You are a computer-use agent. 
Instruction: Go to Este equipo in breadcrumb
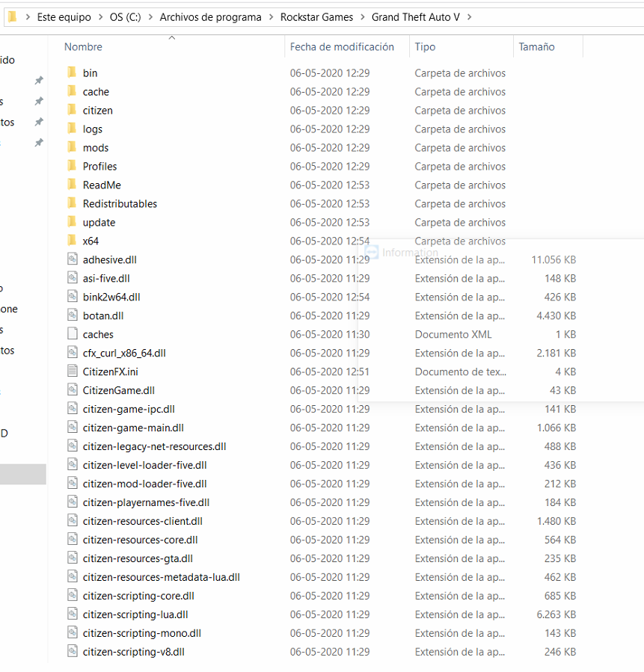(64, 17)
